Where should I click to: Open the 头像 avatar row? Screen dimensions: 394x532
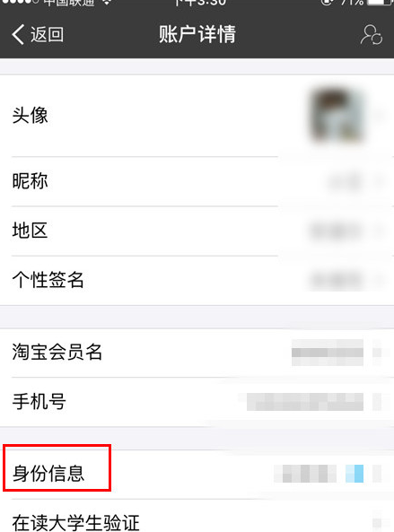[x=197, y=116]
